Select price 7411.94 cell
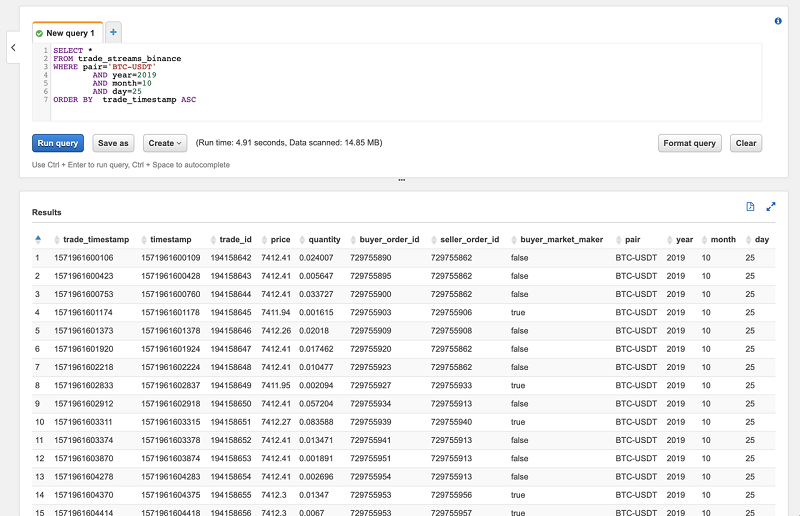Viewport: 800px width, 516px height. [276, 312]
